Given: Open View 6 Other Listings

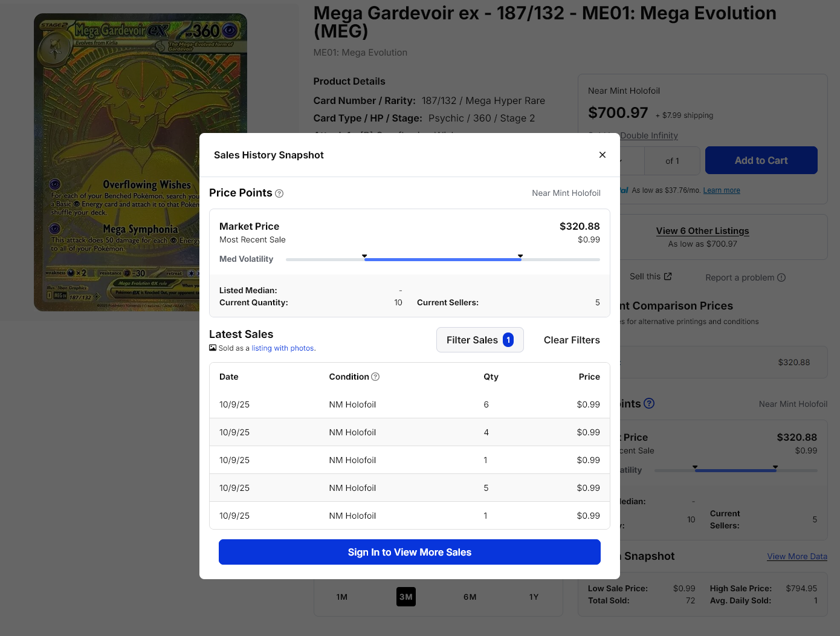Looking at the screenshot, I should click(x=703, y=231).
